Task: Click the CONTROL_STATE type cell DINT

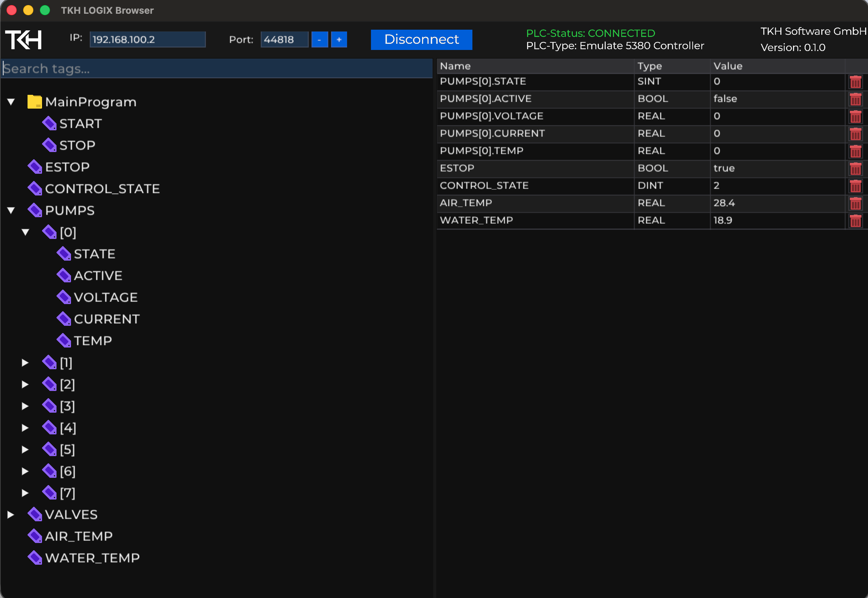Action: click(x=672, y=185)
